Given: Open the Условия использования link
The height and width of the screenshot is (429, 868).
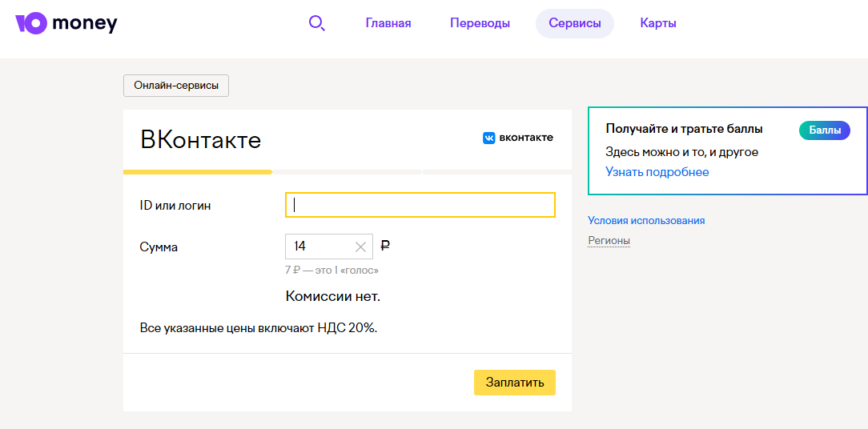Looking at the screenshot, I should point(646,221).
